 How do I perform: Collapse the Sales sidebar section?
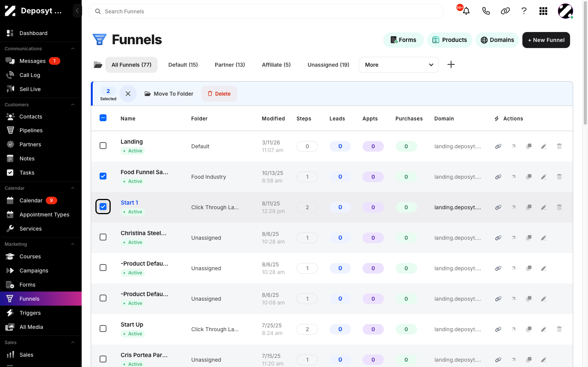click(x=72, y=343)
